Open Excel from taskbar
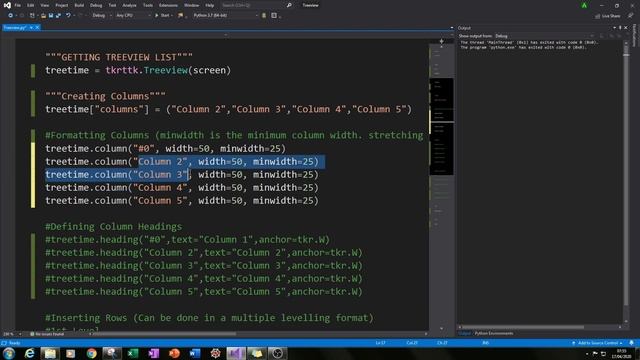 (133, 353)
